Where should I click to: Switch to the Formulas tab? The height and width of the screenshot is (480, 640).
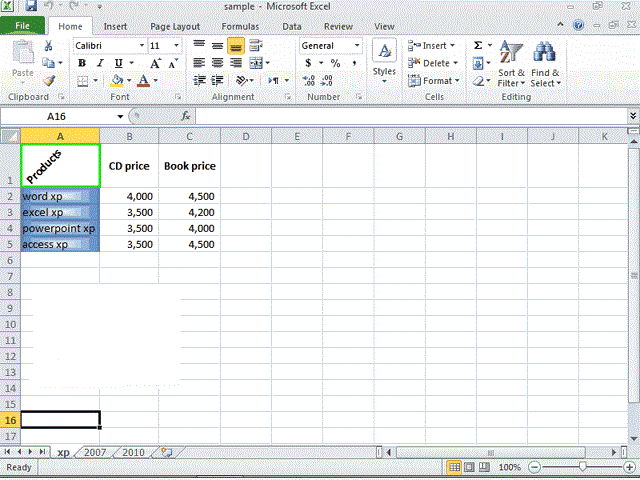[x=240, y=27]
